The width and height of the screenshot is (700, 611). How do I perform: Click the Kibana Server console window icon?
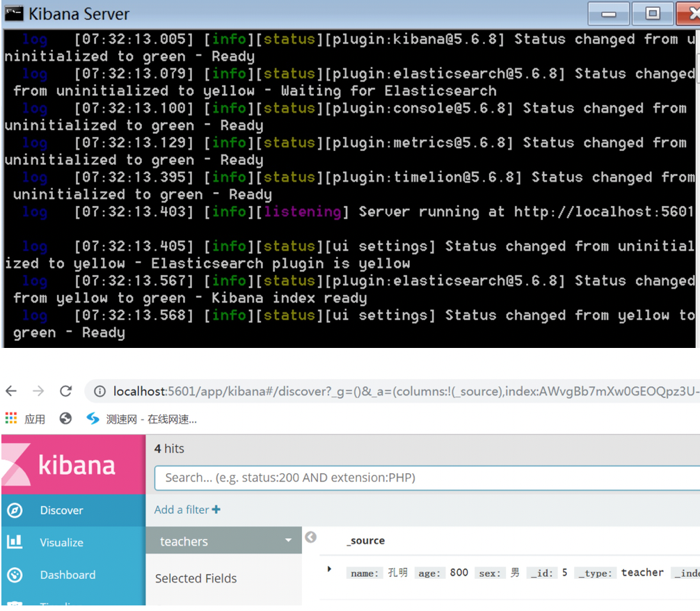click(13, 13)
